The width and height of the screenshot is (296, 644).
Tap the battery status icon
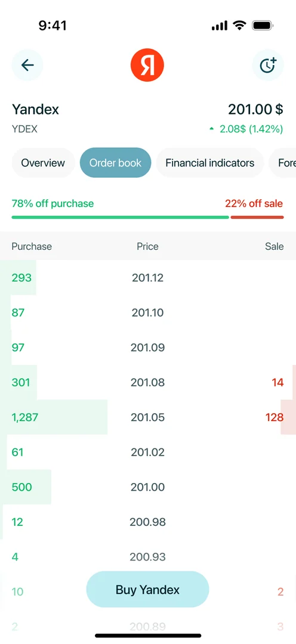[263, 26]
